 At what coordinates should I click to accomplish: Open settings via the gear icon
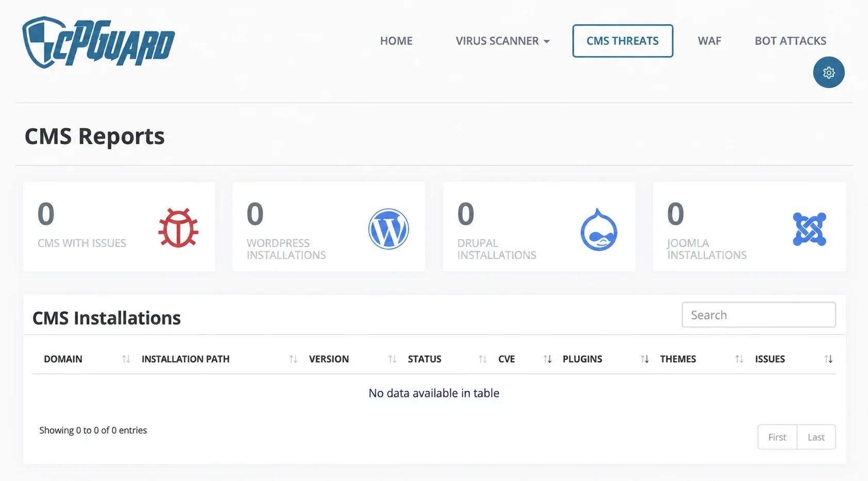pyautogui.click(x=828, y=72)
